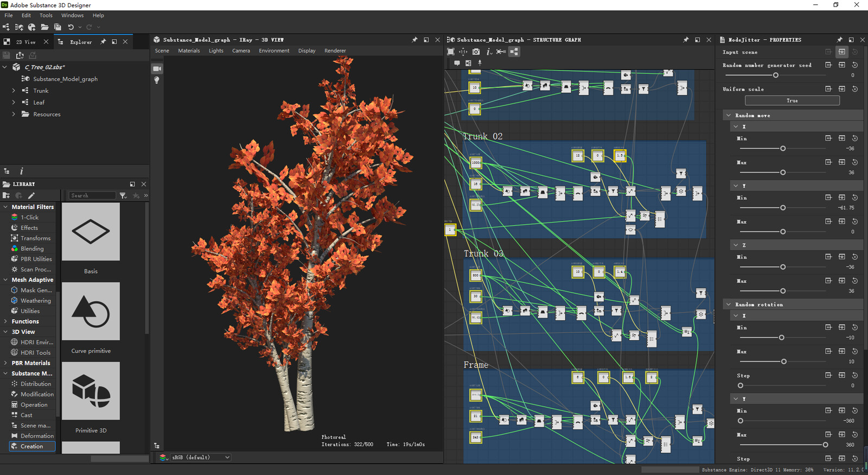Pin the Structure Graph panel
868x475 pixels.
click(x=686, y=40)
